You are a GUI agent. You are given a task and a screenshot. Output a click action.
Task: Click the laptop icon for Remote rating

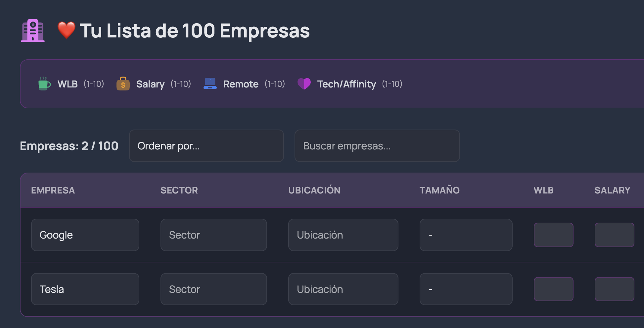point(210,84)
